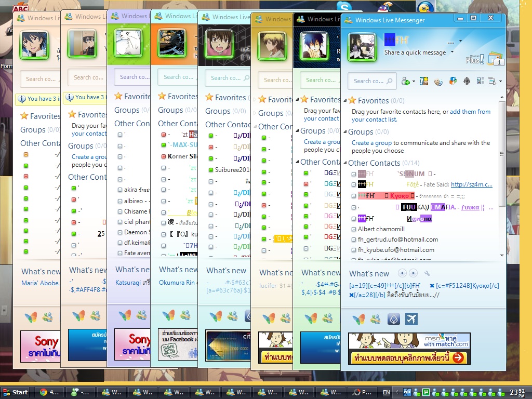Viewport: 532px width, 399px height.
Task: Select contact Albert chamomill
Action: [x=381, y=229]
